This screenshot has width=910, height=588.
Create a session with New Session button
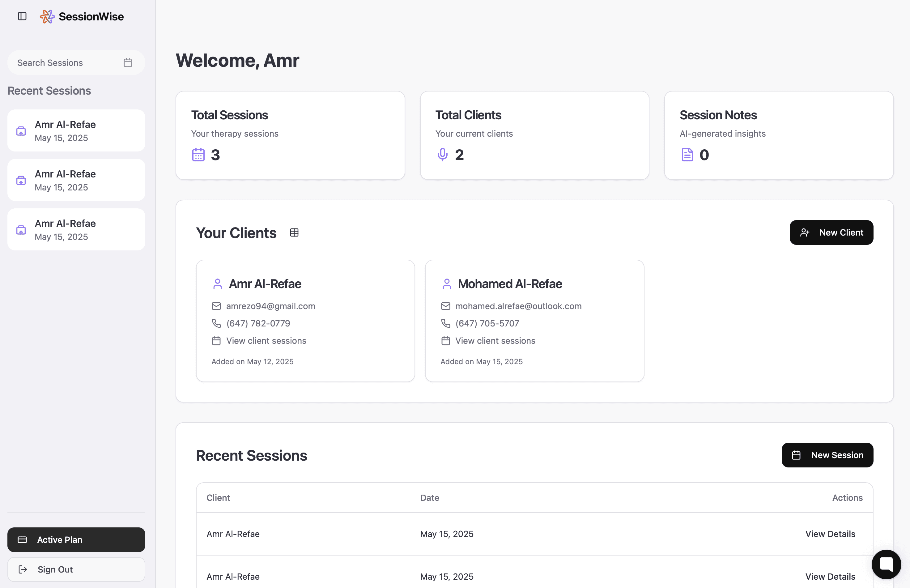coord(827,455)
